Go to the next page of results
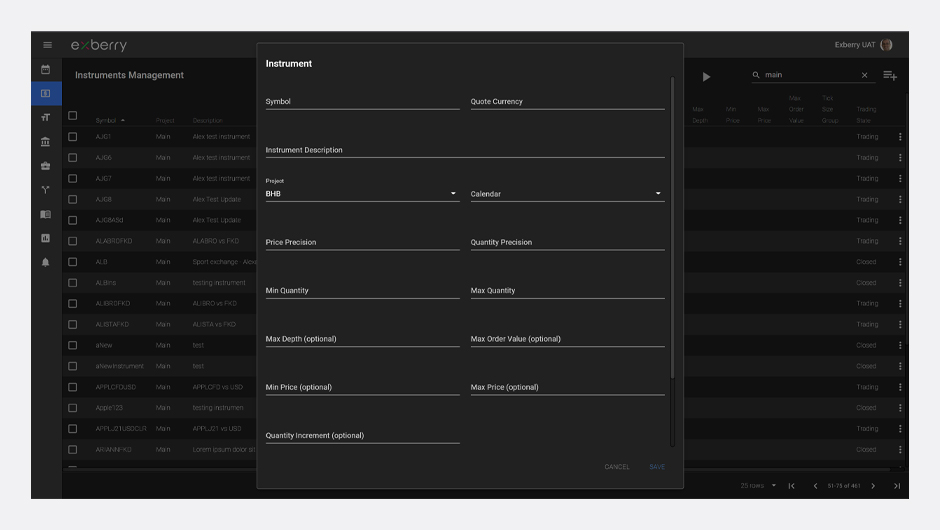Screen dimensions: 940x530 pos(873,486)
